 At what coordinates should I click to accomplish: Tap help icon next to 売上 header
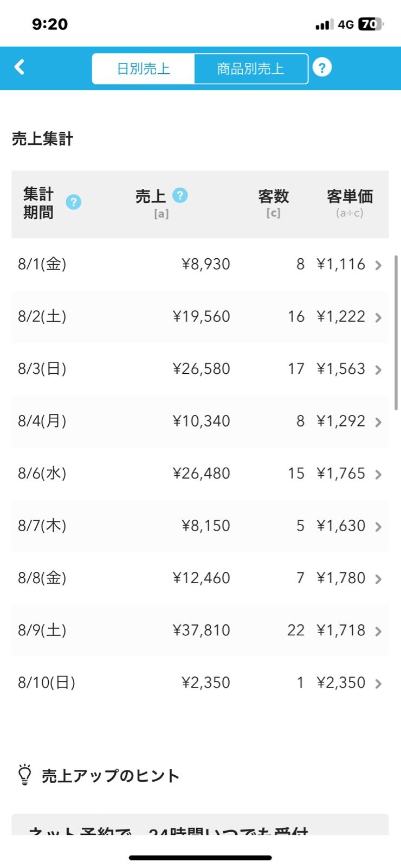point(180,195)
